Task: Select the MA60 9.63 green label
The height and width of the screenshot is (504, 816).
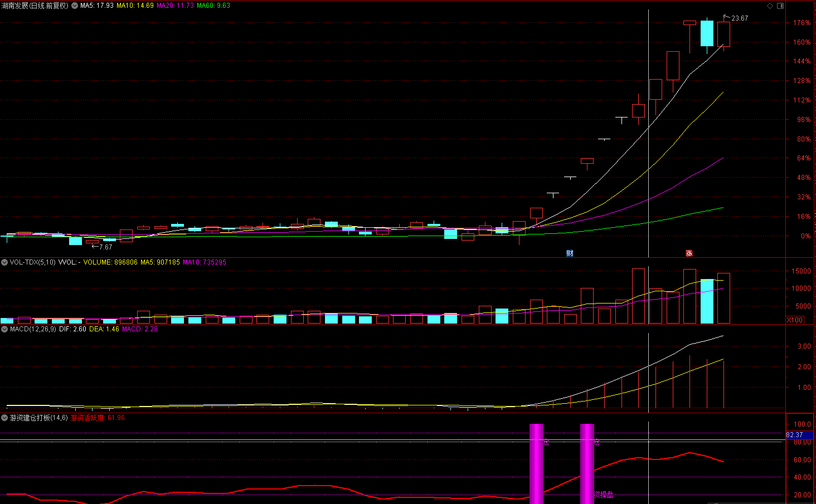Action: [x=213, y=6]
